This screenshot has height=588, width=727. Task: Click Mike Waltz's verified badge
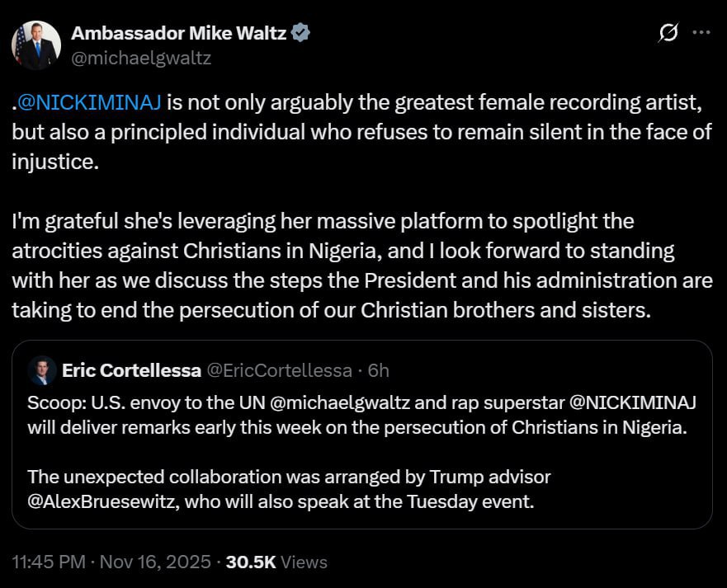click(x=300, y=34)
